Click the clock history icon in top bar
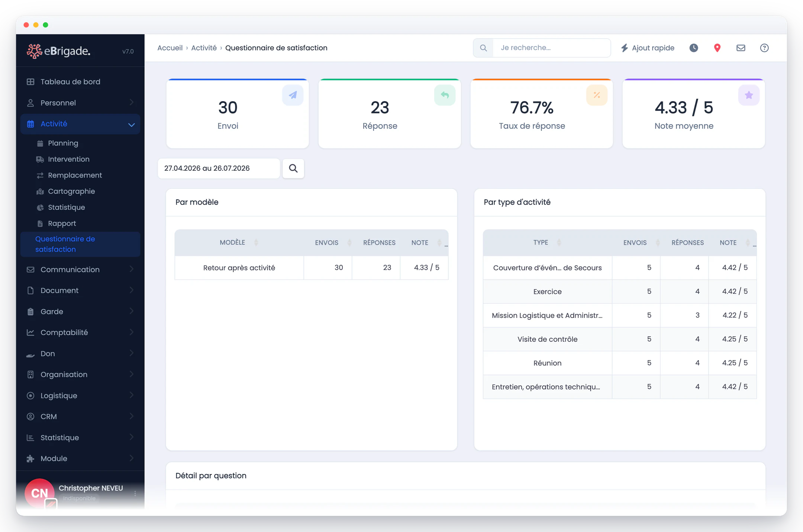803x532 pixels. click(x=694, y=48)
